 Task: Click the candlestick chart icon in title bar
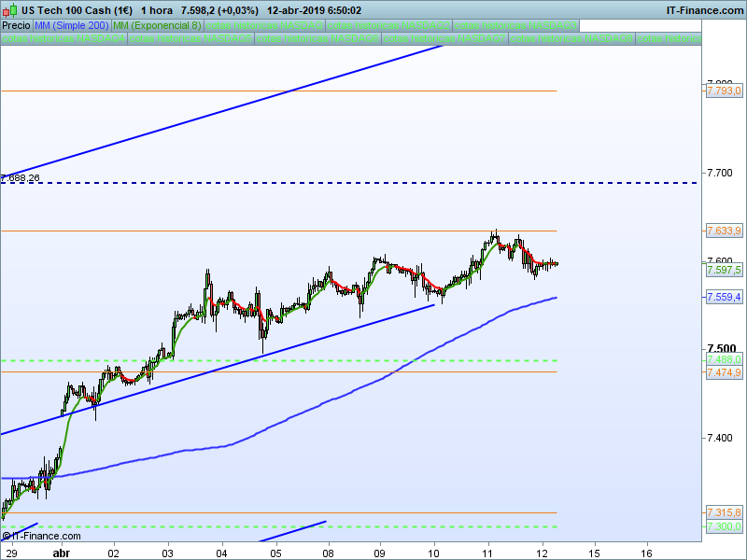[x=10, y=10]
